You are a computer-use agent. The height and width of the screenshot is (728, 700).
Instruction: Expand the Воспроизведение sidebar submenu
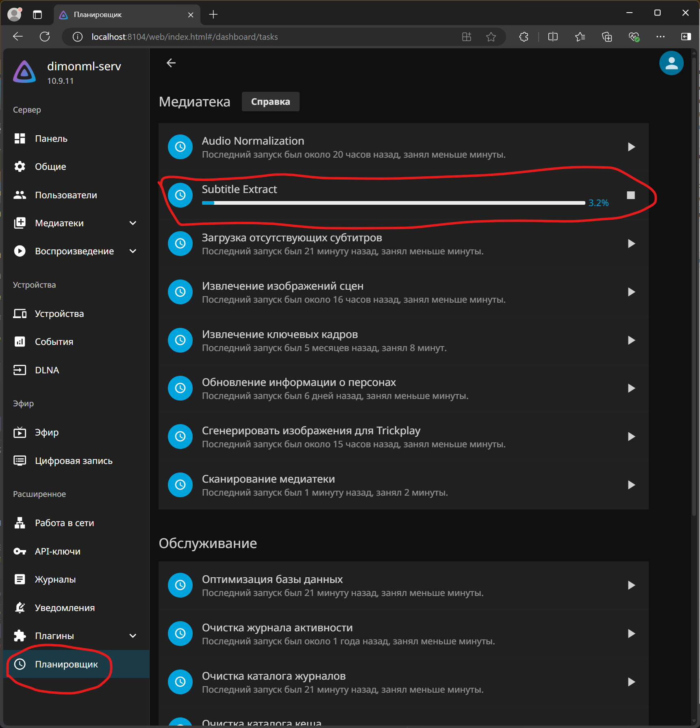(133, 251)
